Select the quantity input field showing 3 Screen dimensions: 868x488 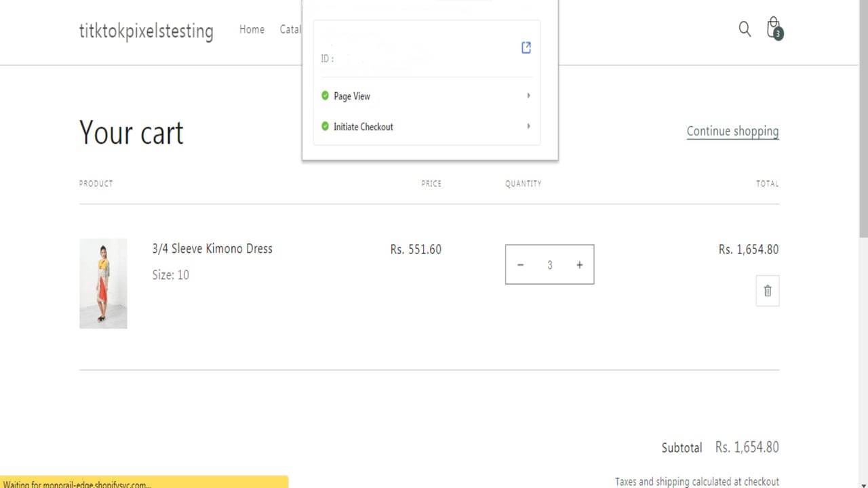point(550,265)
